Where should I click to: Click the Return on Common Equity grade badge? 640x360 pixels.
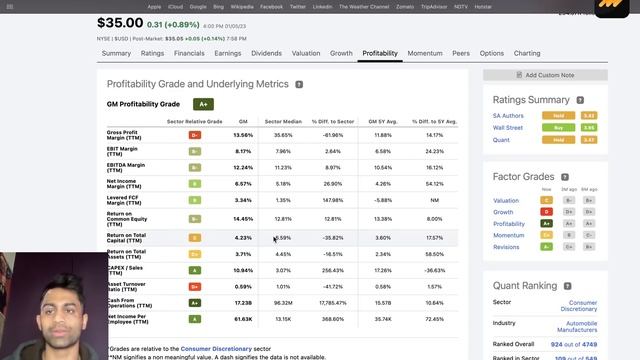pyautogui.click(x=195, y=219)
